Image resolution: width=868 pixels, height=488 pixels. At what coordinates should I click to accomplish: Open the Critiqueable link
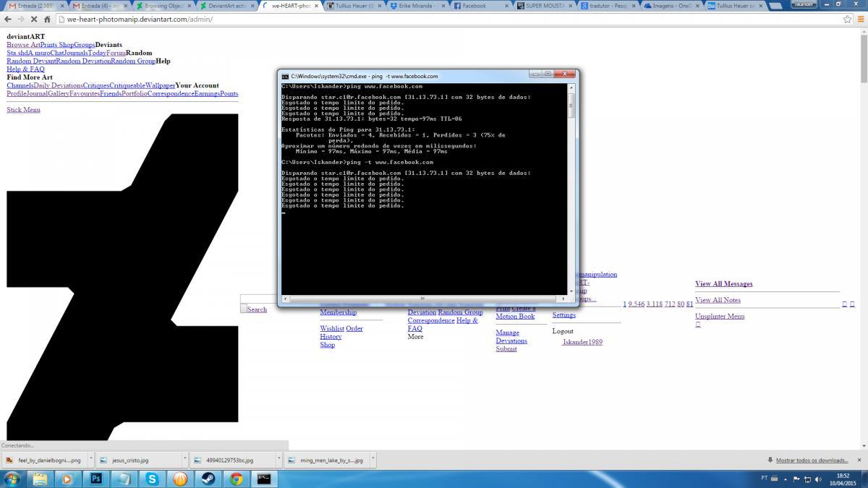point(127,85)
